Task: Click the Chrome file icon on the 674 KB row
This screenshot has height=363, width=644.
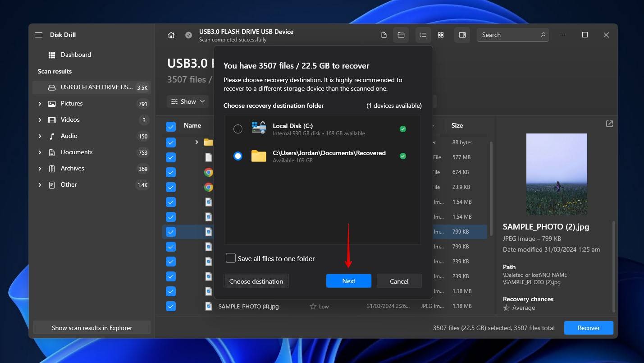Action: pyautogui.click(x=208, y=172)
